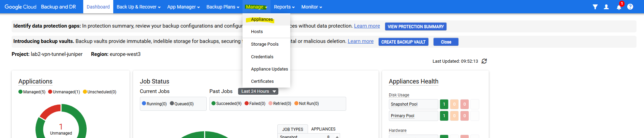The image size is (644, 138).
Task: Select Appliances from the Manage menu
Action: coord(262,19)
